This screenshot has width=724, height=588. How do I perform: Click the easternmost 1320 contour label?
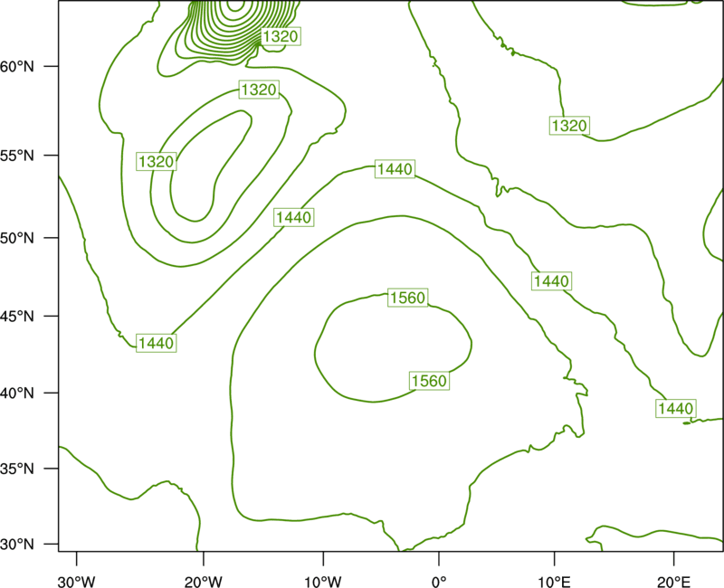(x=569, y=126)
